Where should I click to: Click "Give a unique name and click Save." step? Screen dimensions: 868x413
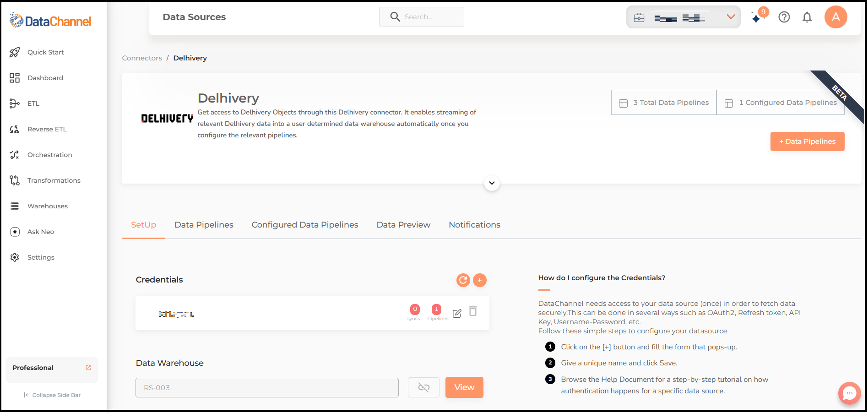click(619, 363)
